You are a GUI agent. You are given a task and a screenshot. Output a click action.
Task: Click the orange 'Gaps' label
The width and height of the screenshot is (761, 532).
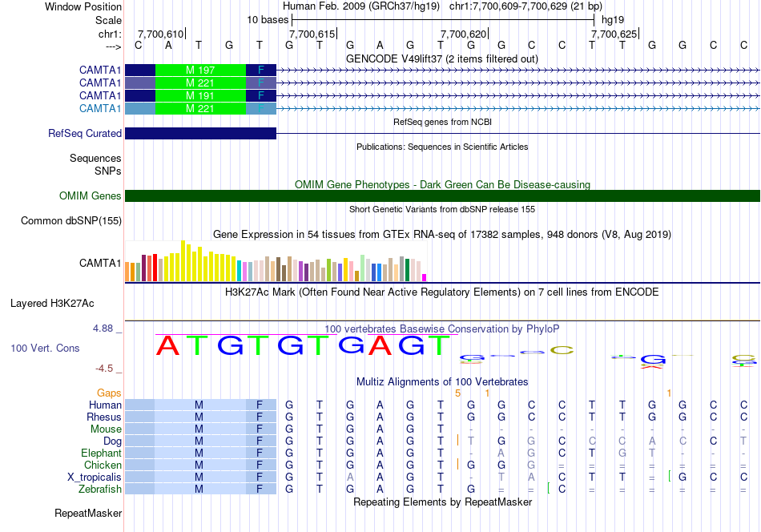point(109,393)
